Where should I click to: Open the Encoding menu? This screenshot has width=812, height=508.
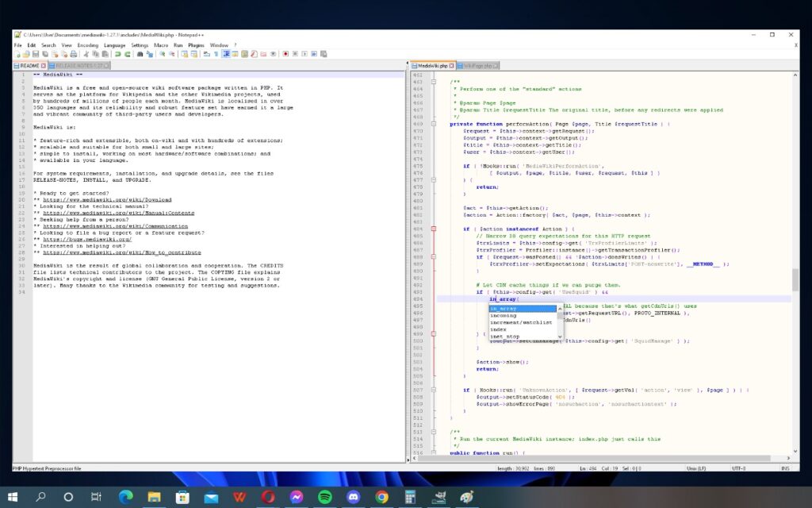click(87, 45)
